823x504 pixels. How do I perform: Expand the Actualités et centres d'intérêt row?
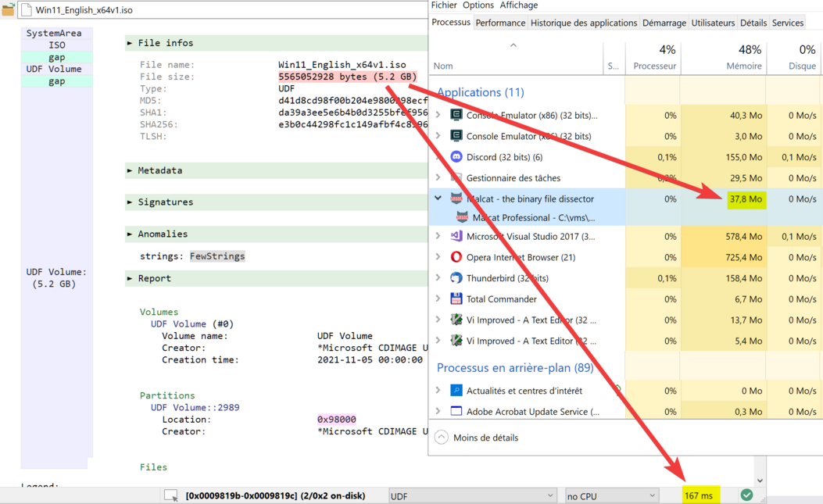pyautogui.click(x=438, y=390)
